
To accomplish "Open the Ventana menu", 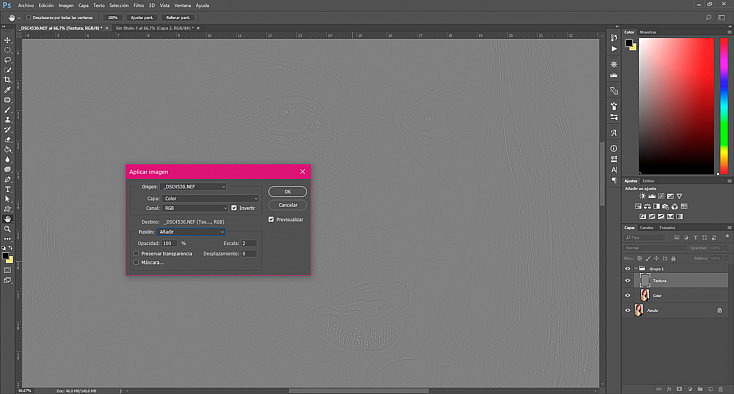I will pos(183,6).
